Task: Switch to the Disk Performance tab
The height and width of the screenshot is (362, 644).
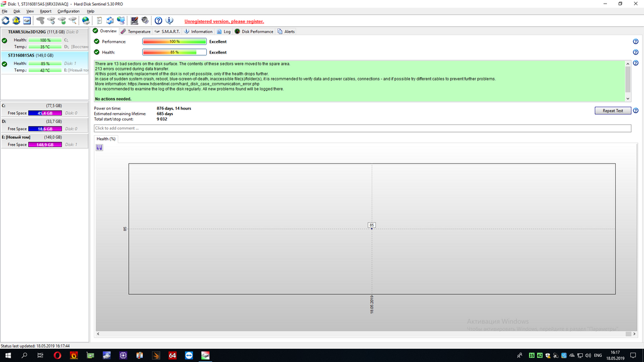Action: click(x=254, y=31)
